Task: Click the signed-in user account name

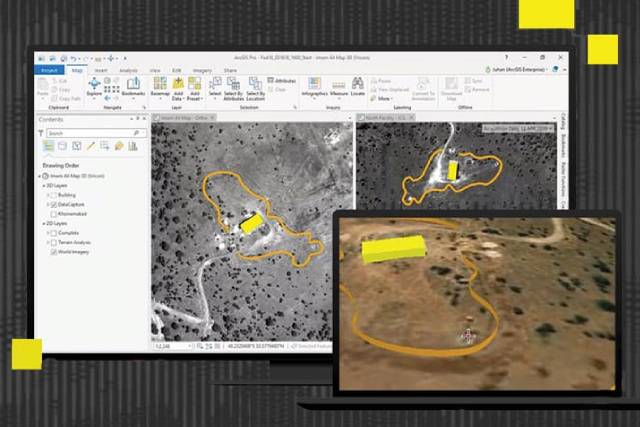Action: tap(518, 69)
